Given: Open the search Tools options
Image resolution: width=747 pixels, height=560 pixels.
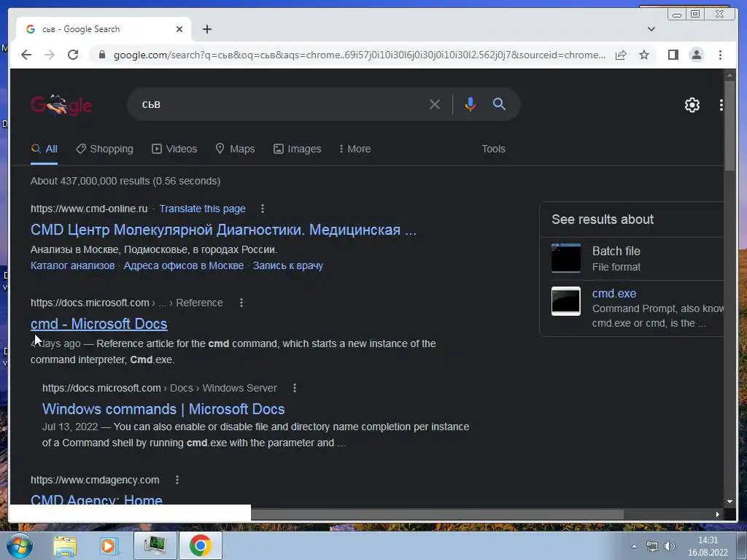Looking at the screenshot, I should [x=493, y=149].
